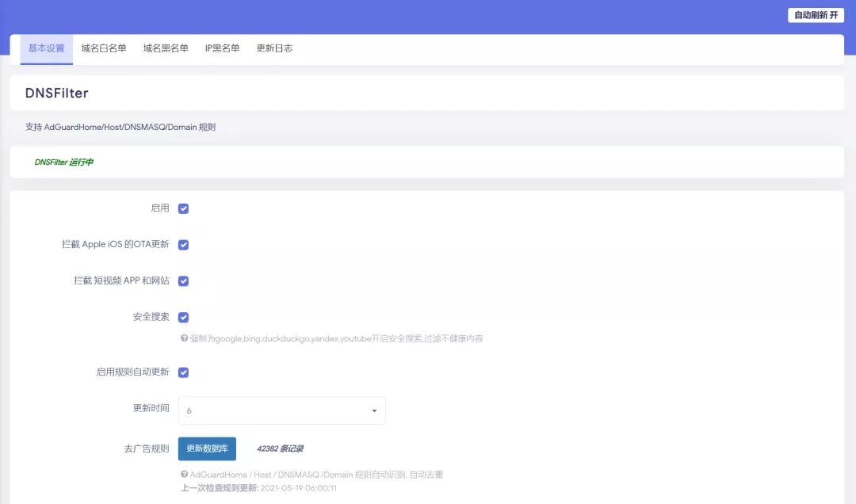
Task: Switch to the 域名白名单 tab
Action: pos(104,48)
